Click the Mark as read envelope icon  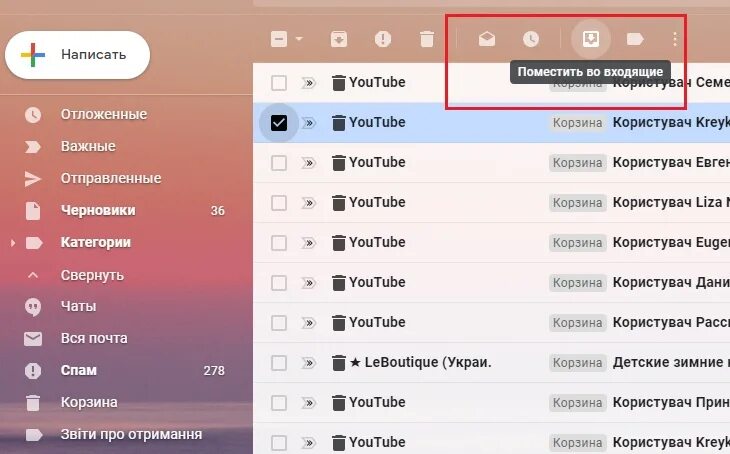(487, 39)
